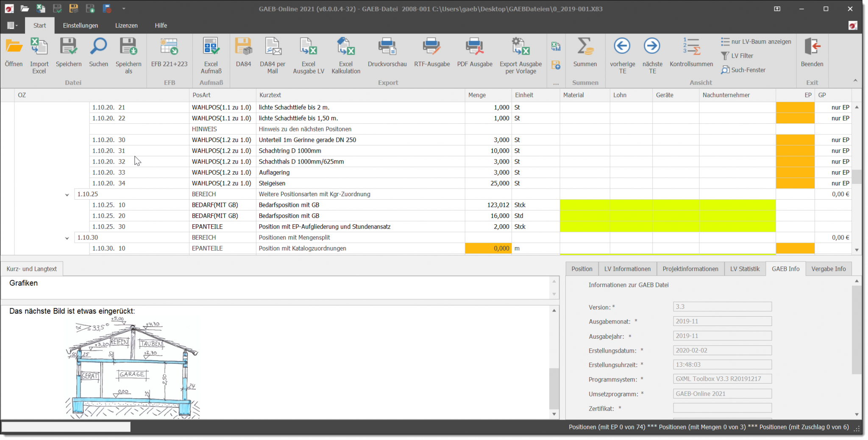The image size is (868, 440).
Task: Click the Import Excel icon
Action: coord(39,53)
